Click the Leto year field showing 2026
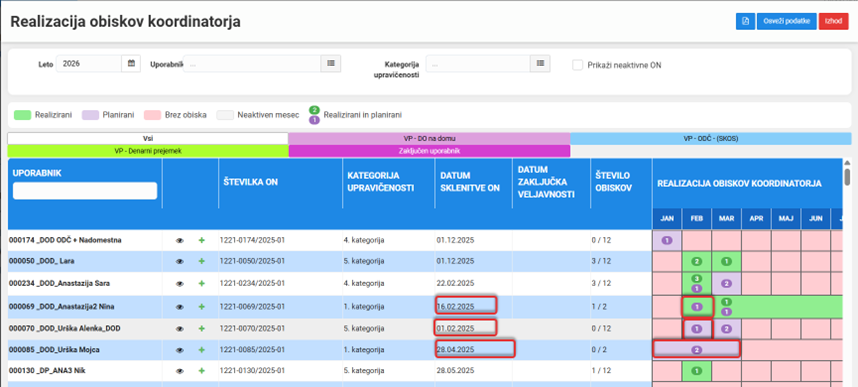This screenshot has width=858, height=387. [x=89, y=63]
